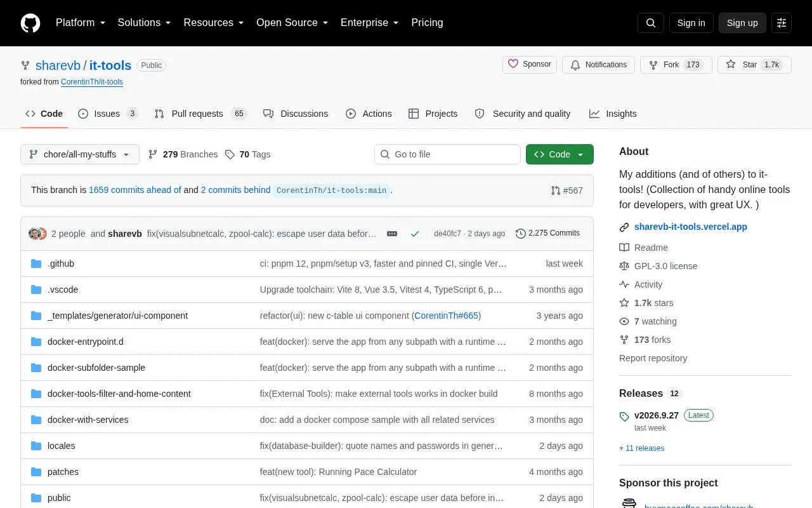
Task: Open the .vscode folder
Action: (x=63, y=290)
